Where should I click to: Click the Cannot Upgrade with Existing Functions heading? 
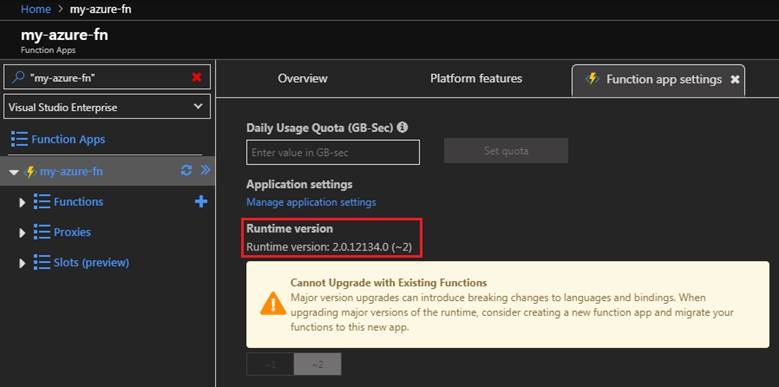(389, 283)
